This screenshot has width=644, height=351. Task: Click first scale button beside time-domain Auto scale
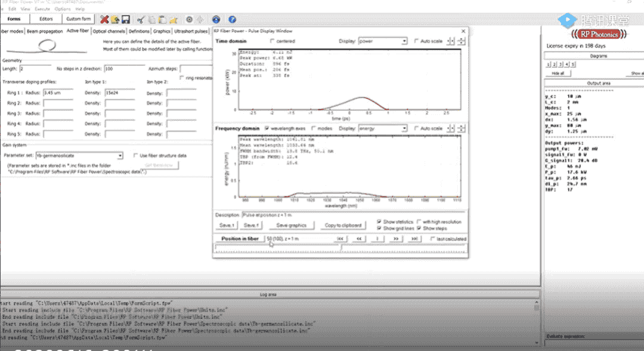pos(451,41)
